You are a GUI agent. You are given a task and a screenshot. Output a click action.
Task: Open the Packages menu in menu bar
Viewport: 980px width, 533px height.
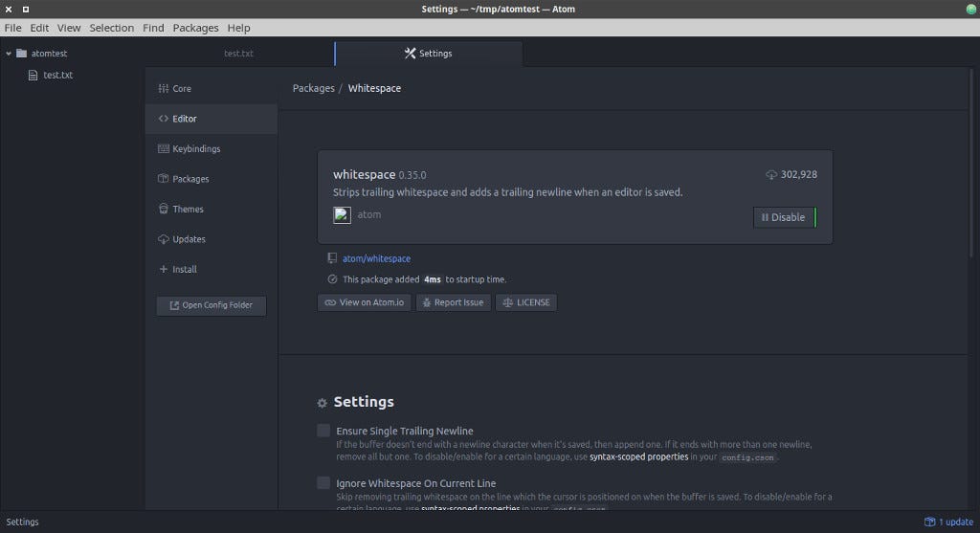[x=195, y=28]
